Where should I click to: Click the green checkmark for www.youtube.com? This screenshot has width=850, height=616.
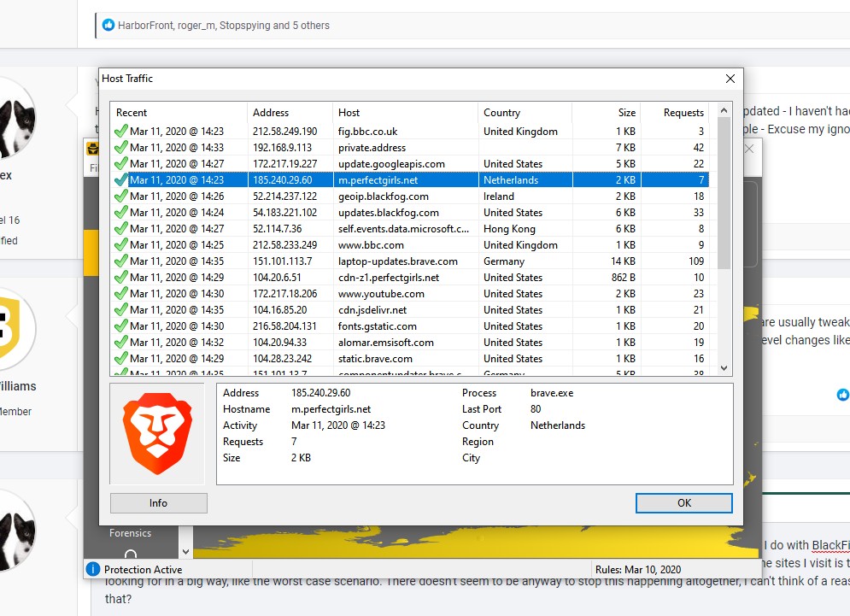pos(121,294)
